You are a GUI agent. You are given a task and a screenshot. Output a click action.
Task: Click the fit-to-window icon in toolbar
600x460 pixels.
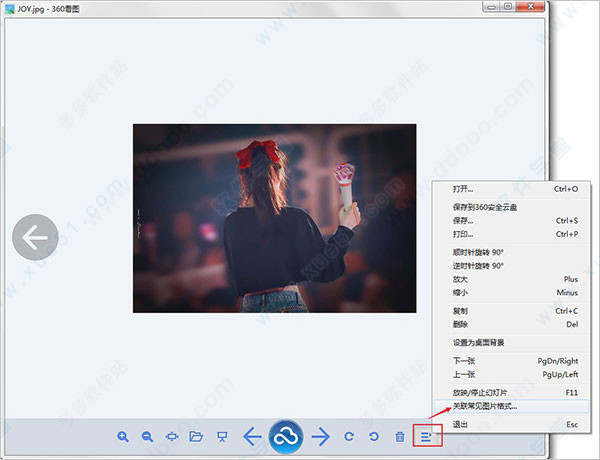(x=172, y=436)
